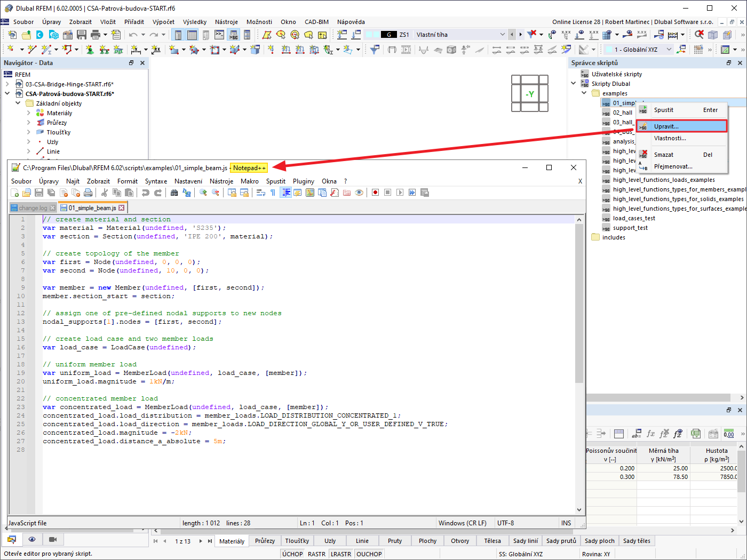Expand the Materiály tree node in Navigator
The image size is (747, 560).
coord(29,113)
